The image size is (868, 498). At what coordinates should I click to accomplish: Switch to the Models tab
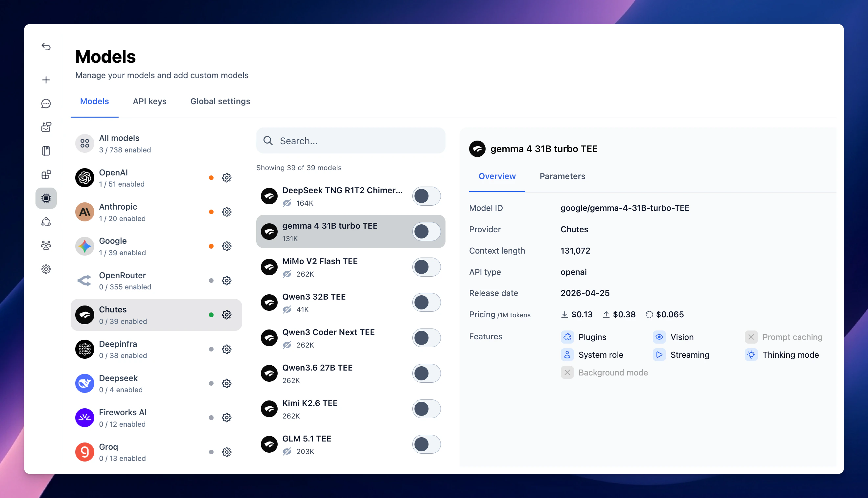(94, 101)
